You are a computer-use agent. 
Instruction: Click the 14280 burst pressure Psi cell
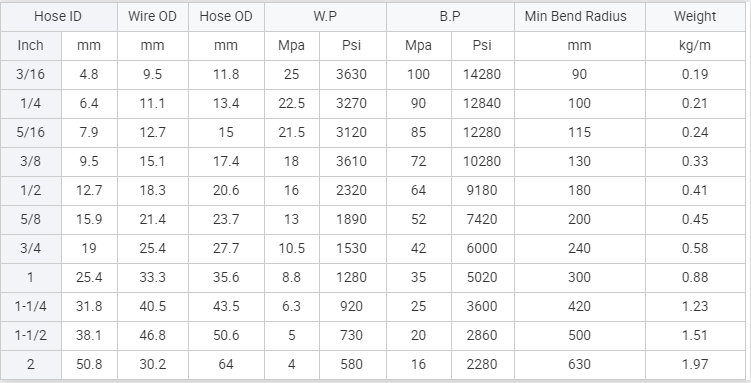pyautogui.click(x=482, y=75)
